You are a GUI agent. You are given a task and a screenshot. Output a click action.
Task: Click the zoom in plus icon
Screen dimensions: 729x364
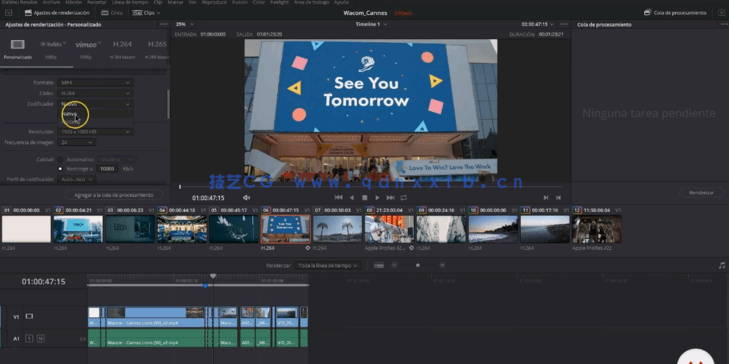pos(442,265)
